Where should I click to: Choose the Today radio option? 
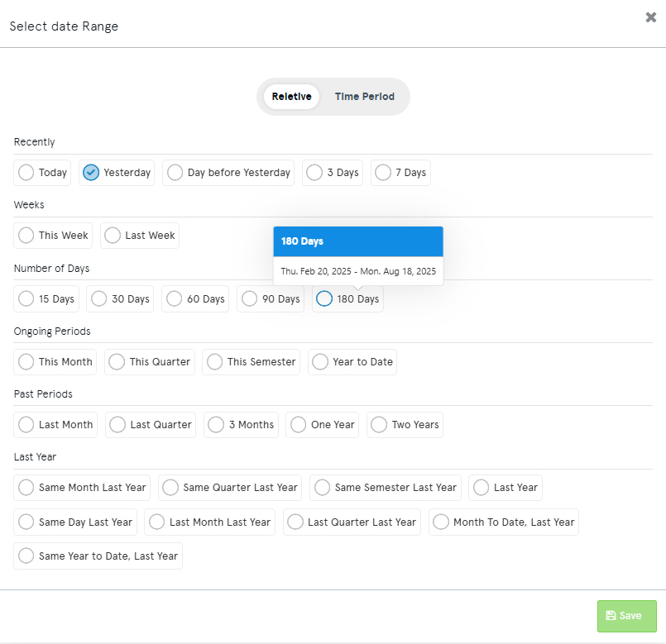click(42, 173)
